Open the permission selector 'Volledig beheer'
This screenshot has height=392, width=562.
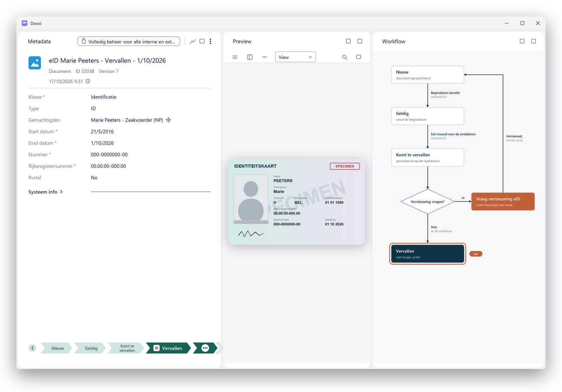(x=129, y=41)
